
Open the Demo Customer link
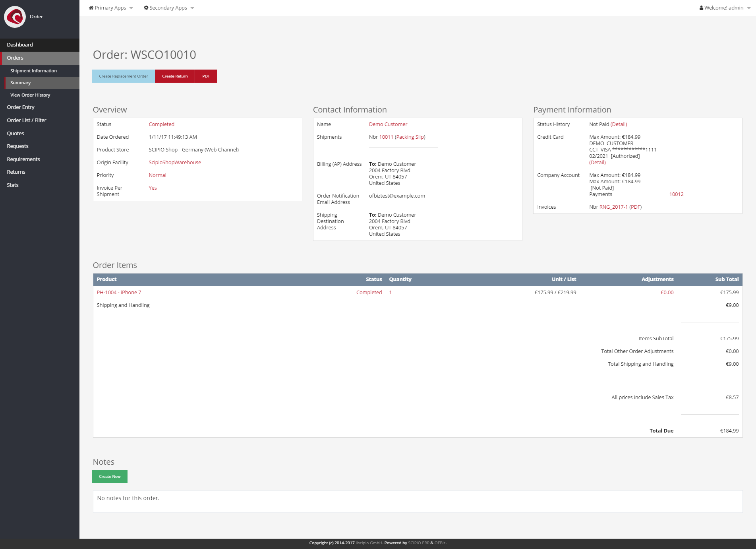tap(388, 124)
